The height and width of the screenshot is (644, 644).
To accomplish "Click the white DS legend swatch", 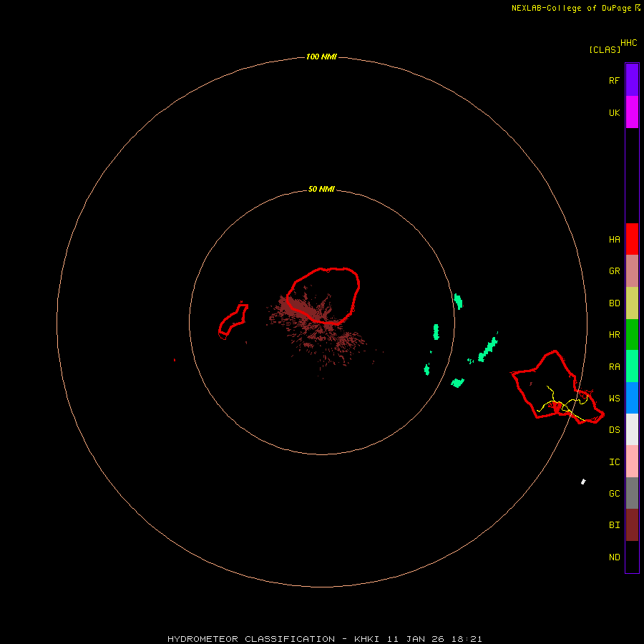I will pos(632,429).
